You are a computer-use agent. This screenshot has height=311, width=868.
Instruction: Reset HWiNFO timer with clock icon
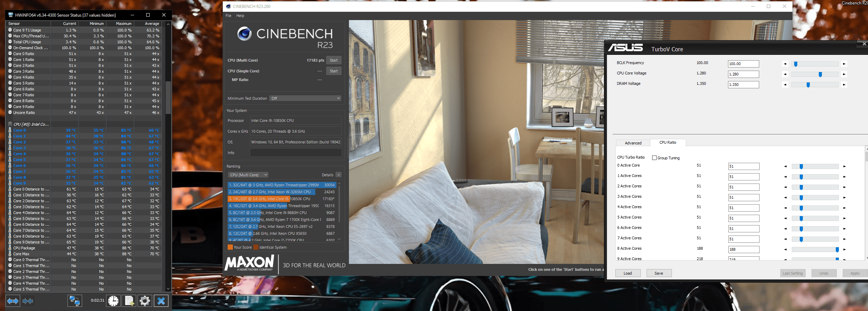point(113,301)
